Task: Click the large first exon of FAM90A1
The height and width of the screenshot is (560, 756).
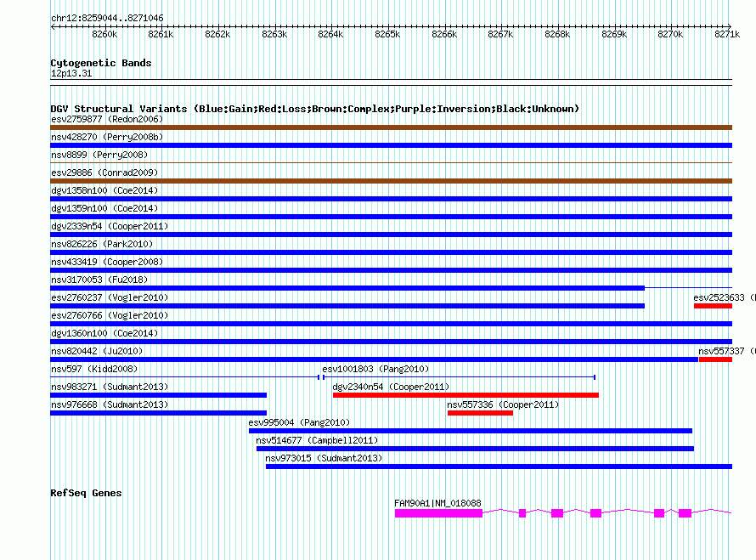Action: pyautogui.click(x=438, y=513)
